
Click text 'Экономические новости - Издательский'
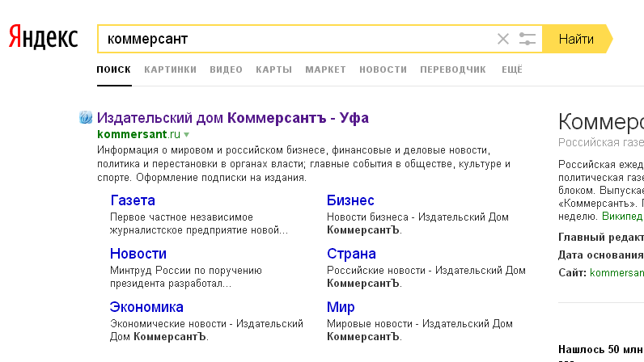point(206,324)
